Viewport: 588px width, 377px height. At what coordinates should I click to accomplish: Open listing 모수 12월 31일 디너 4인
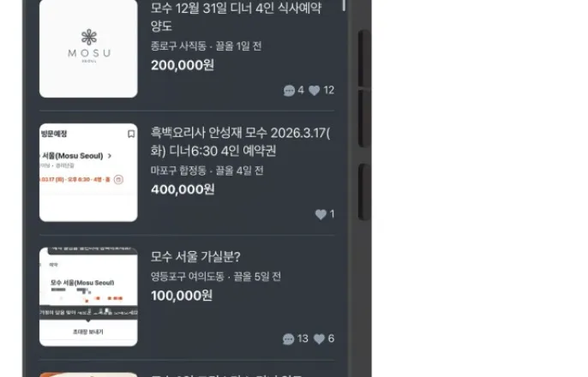tap(236, 17)
